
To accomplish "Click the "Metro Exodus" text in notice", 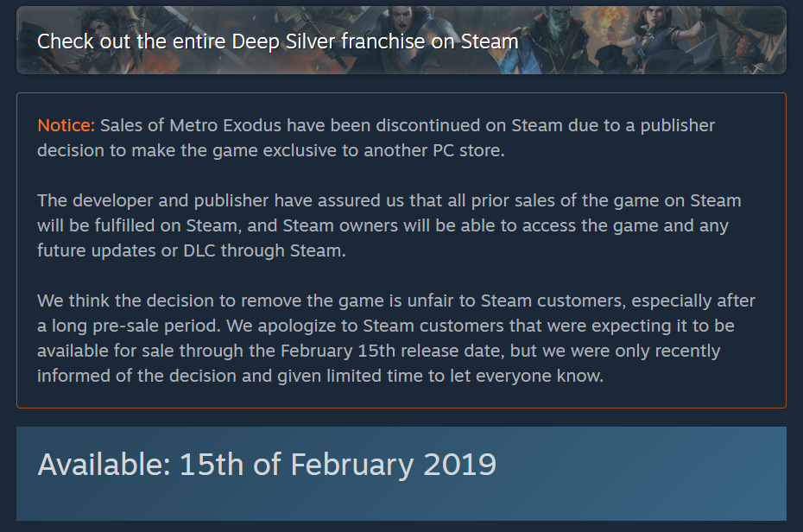I will (x=225, y=125).
